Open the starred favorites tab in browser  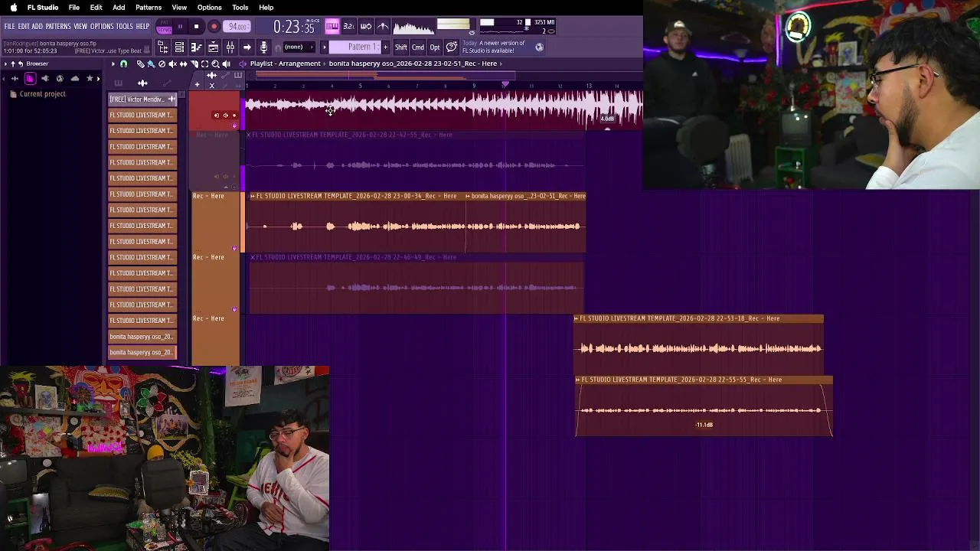click(x=89, y=79)
